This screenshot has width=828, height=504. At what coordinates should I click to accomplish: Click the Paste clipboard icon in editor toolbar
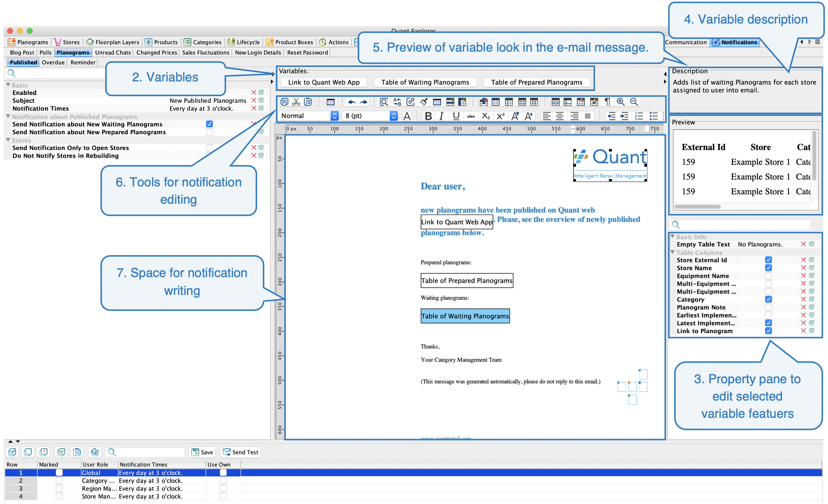pyautogui.click(x=308, y=102)
